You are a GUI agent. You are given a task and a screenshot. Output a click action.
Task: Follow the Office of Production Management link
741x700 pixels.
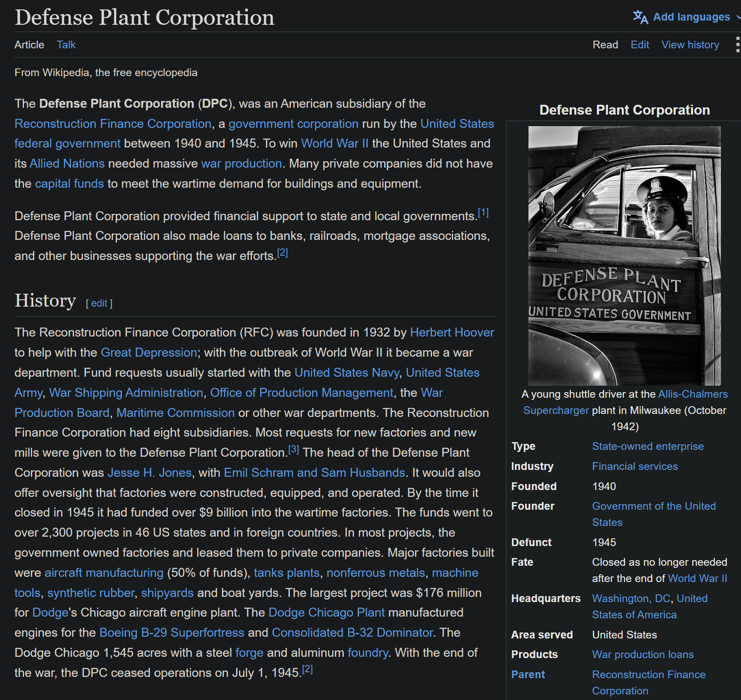[302, 393]
